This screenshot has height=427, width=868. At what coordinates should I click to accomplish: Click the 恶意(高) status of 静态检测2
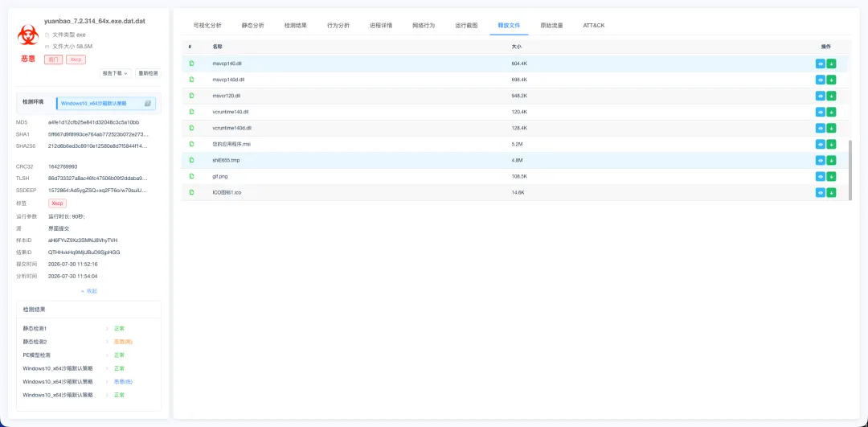pyautogui.click(x=124, y=342)
